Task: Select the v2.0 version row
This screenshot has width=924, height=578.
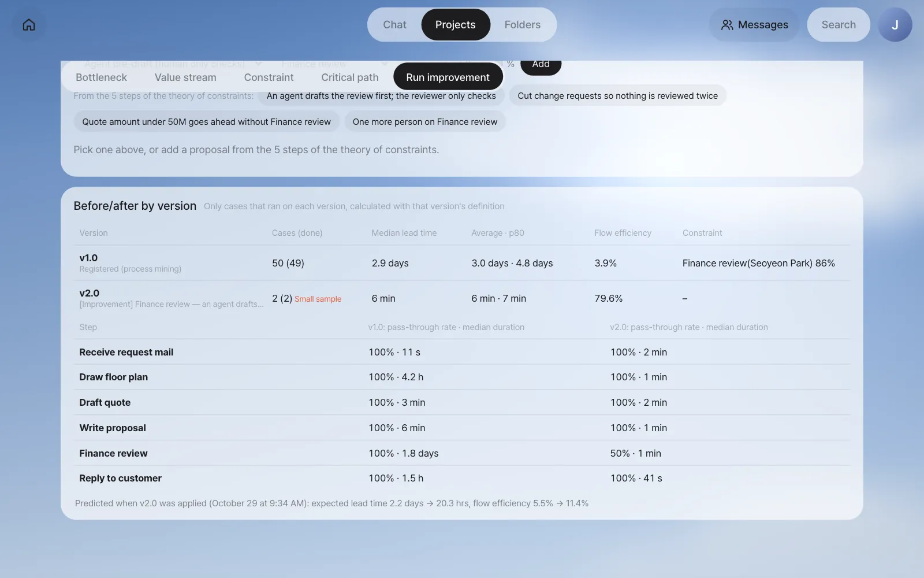Action: tap(462, 298)
